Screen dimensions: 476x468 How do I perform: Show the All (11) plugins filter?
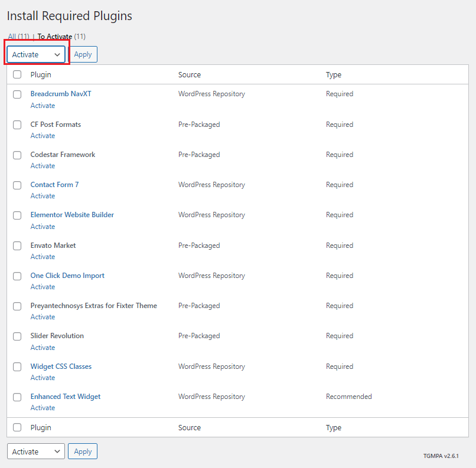point(18,37)
